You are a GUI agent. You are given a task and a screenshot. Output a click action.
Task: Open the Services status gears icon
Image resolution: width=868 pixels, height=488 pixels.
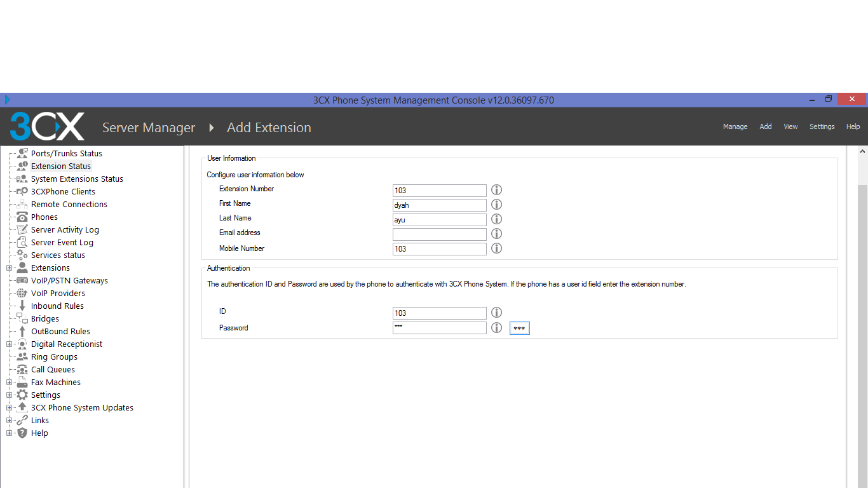[x=22, y=255]
